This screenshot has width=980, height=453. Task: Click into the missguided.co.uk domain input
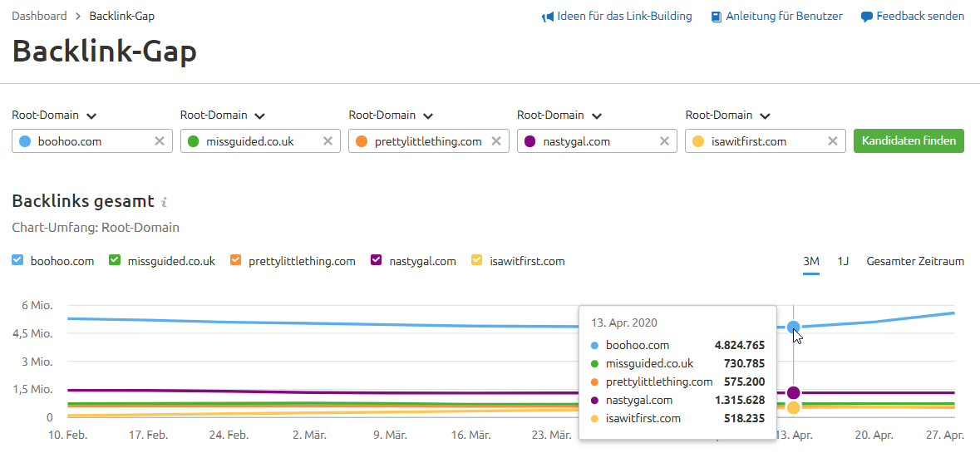261,141
